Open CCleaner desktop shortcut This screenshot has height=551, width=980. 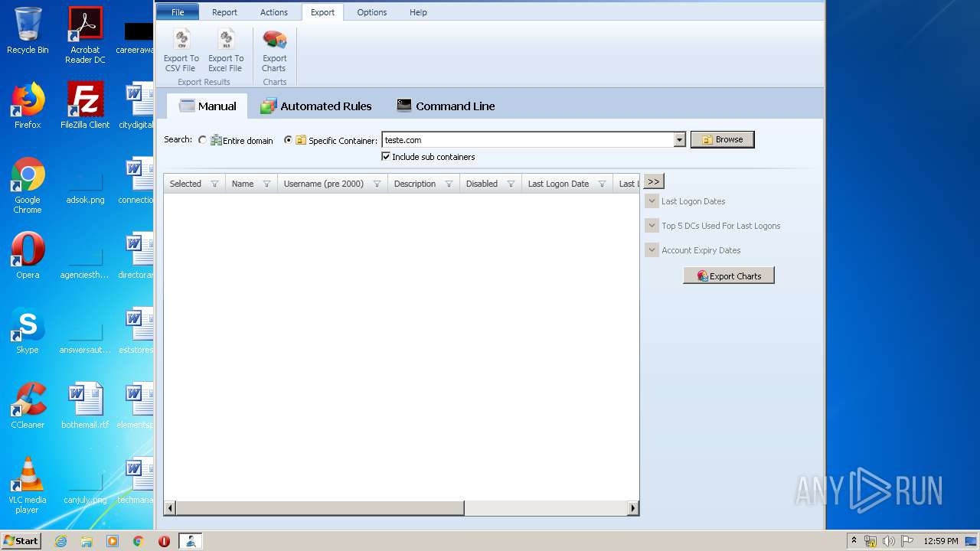pos(28,406)
